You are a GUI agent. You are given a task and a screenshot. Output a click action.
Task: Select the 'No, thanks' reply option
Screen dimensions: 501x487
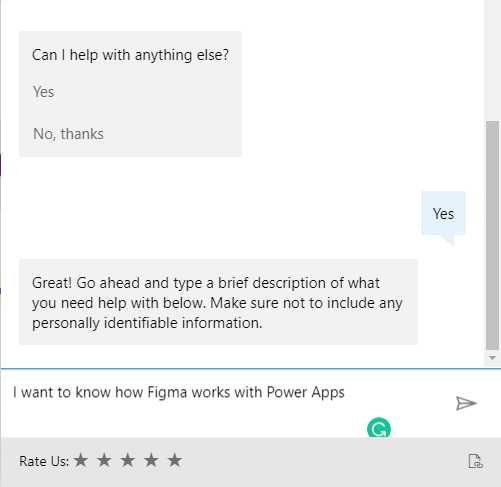[x=68, y=134]
